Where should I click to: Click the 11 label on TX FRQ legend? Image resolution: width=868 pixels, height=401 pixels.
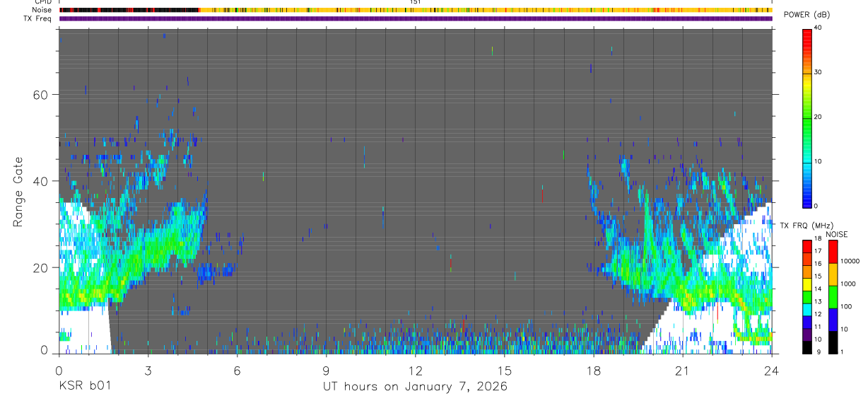coord(817,327)
